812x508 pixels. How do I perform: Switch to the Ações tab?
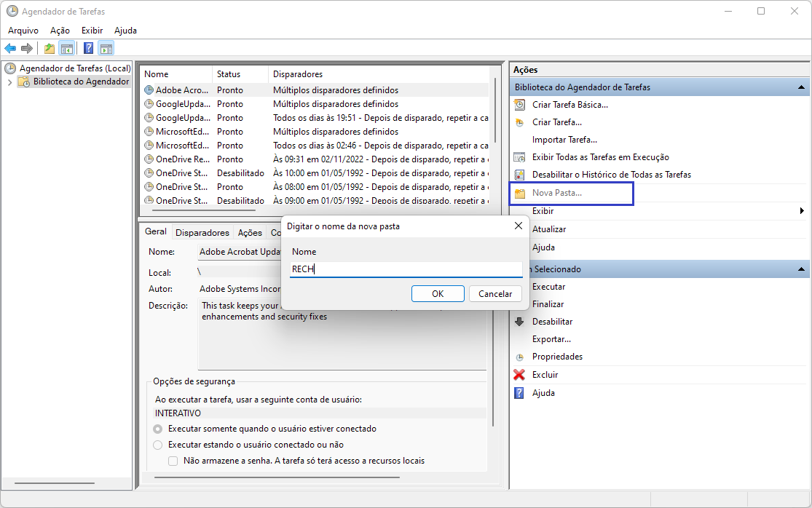pos(250,233)
